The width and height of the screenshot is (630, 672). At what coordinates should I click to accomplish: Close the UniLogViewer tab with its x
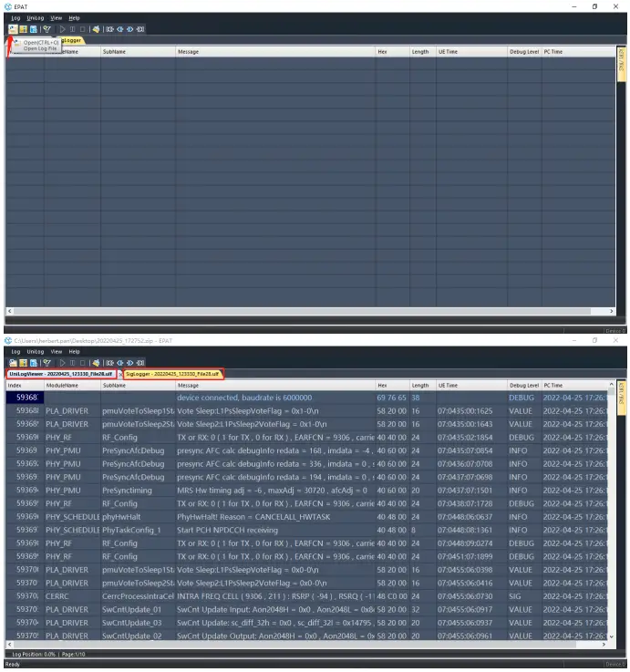click(120, 375)
